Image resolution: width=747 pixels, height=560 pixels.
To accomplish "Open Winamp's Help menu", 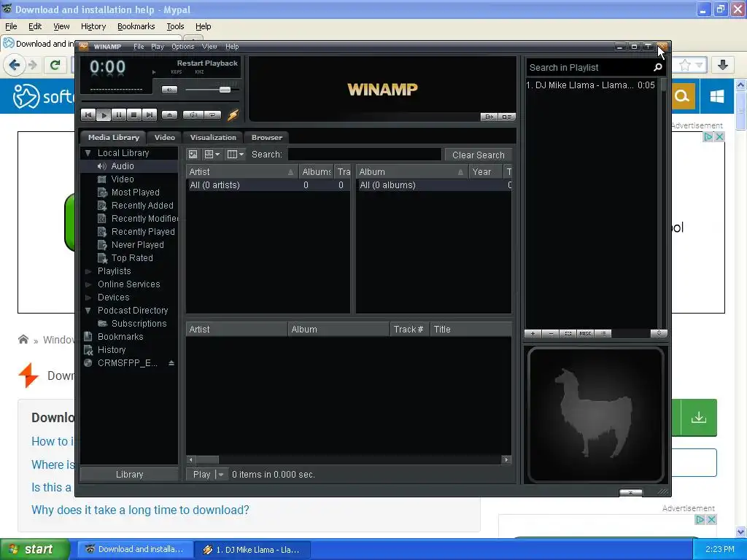I will click(232, 47).
